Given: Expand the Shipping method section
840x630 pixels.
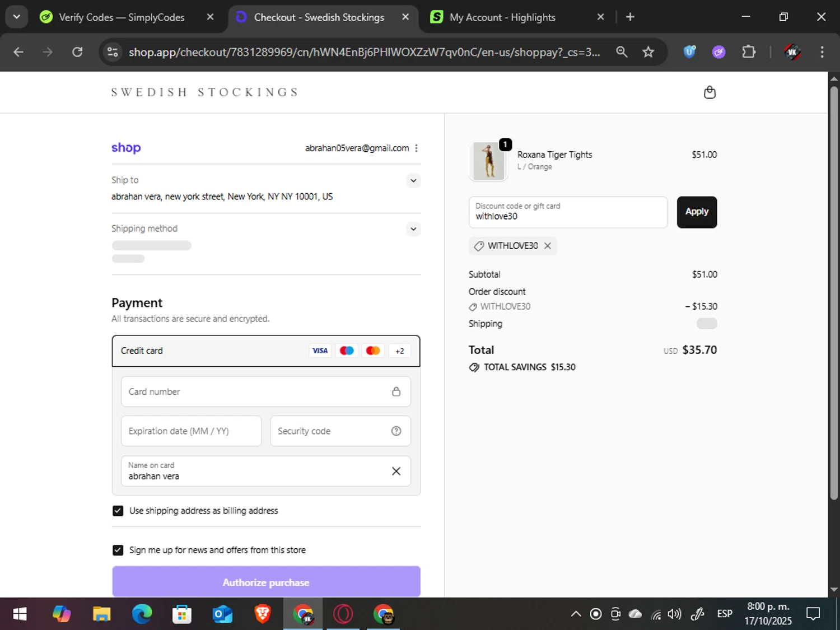Looking at the screenshot, I should point(413,229).
